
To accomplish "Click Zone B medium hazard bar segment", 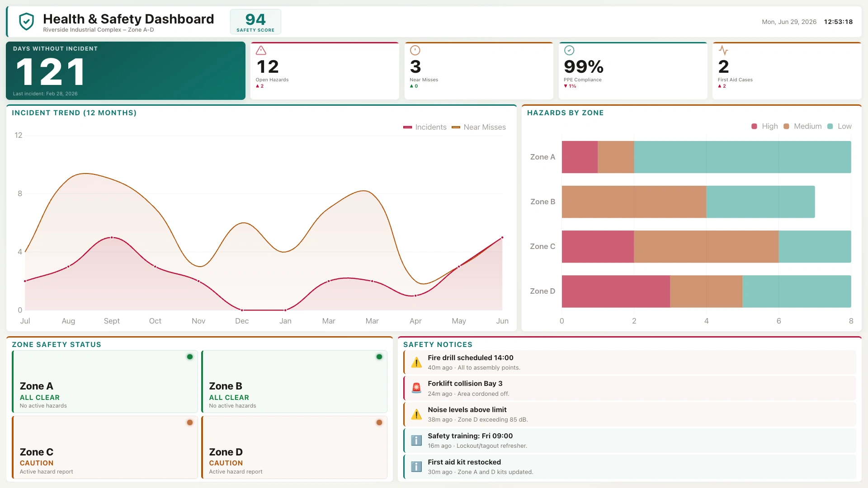I will coord(634,202).
